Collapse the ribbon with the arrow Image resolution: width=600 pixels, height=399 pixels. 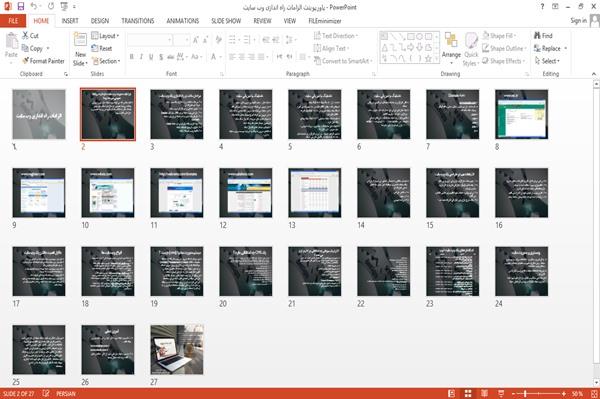(x=593, y=74)
